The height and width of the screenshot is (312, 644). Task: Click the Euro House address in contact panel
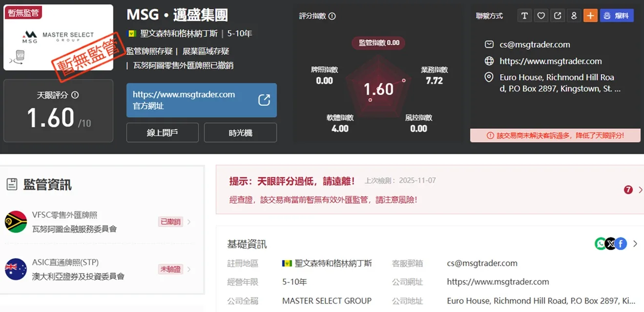[x=560, y=83]
